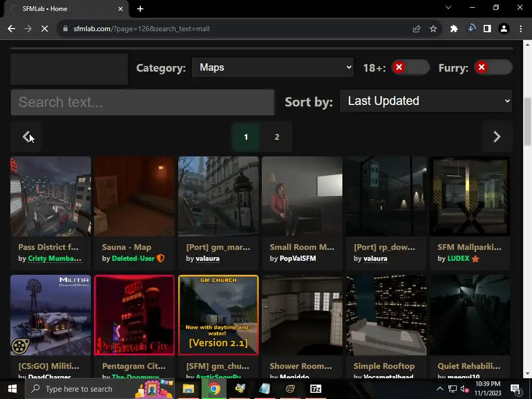Open the Windows notification center
This screenshot has height=399, width=532.
tap(515, 389)
